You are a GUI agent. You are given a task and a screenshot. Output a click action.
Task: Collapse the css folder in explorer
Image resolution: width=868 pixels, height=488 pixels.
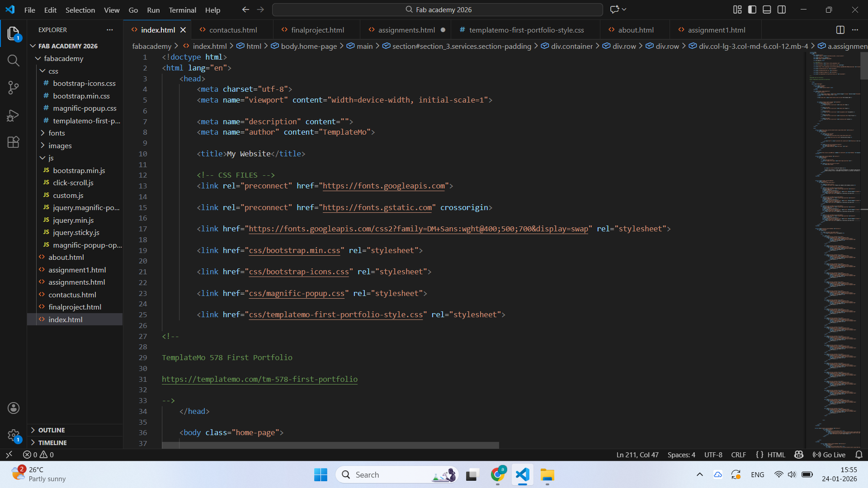coord(53,71)
